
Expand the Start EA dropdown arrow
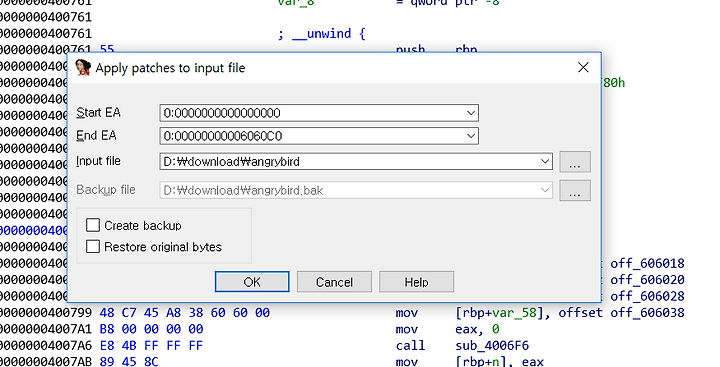471,113
